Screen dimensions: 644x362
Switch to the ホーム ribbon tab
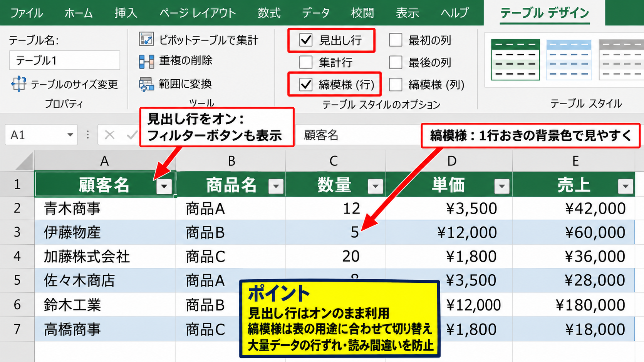(x=79, y=13)
